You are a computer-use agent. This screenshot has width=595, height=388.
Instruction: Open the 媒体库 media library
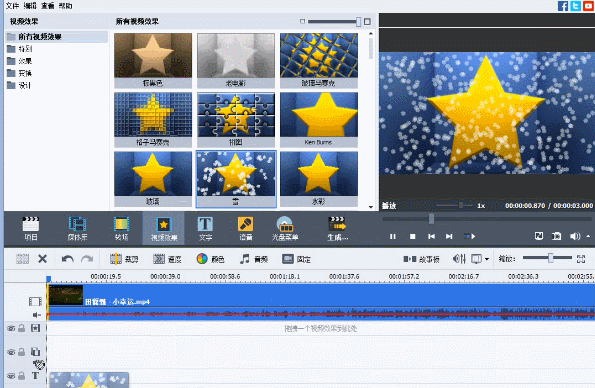pyautogui.click(x=77, y=228)
